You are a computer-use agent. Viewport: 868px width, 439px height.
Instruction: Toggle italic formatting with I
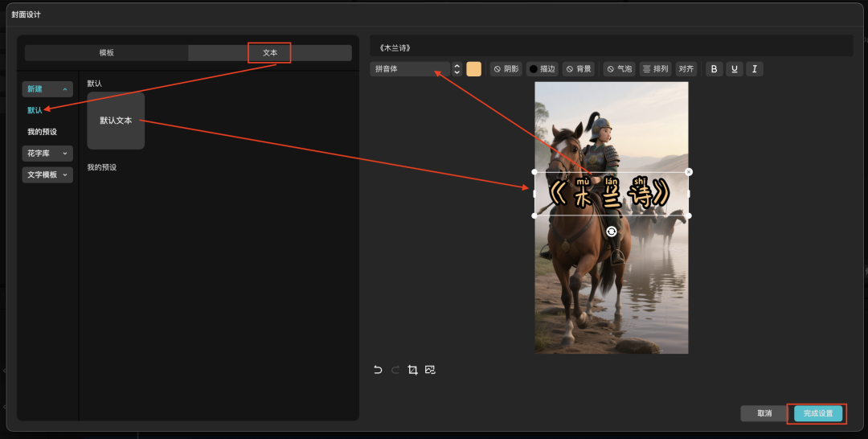pos(754,69)
